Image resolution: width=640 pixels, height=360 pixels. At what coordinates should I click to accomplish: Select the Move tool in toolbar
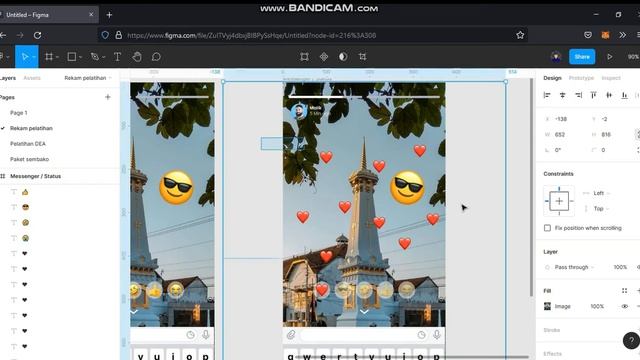[25, 57]
